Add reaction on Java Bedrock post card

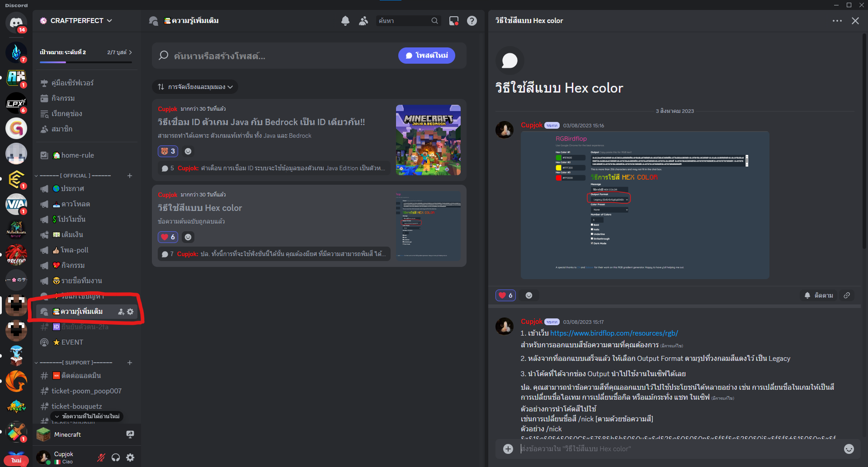(x=188, y=151)
